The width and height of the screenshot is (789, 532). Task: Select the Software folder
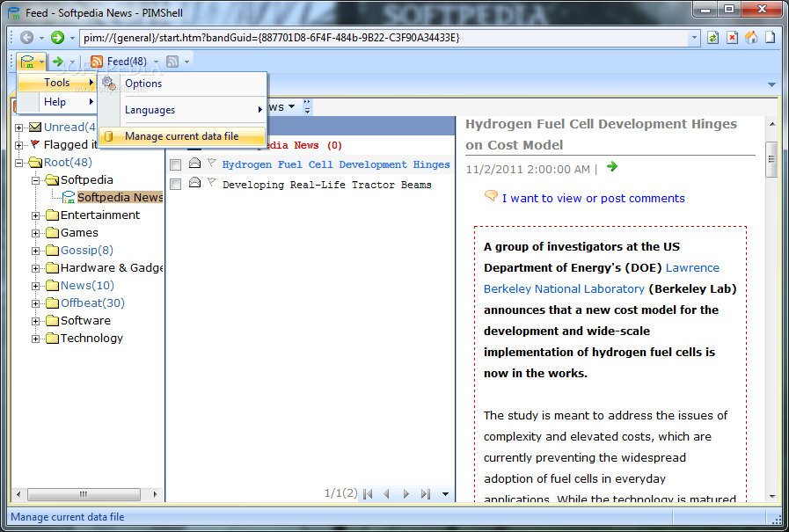(x=85, y=320)
